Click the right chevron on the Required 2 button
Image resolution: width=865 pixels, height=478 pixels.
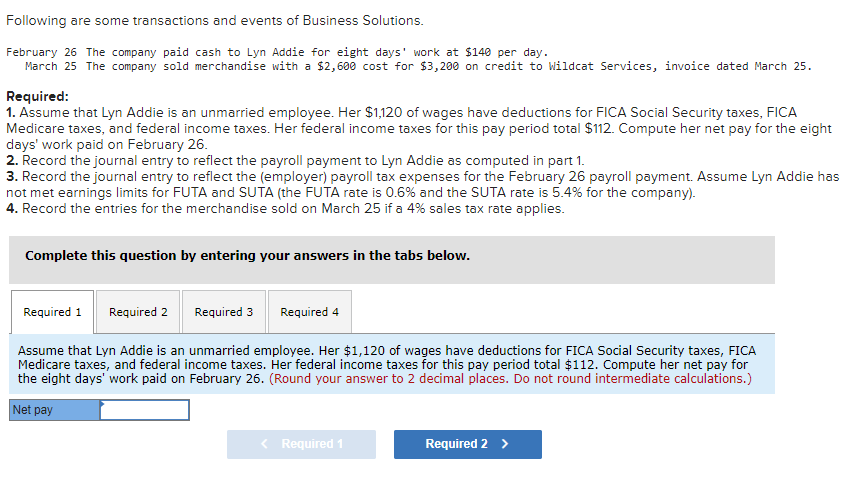coord(504,444)
